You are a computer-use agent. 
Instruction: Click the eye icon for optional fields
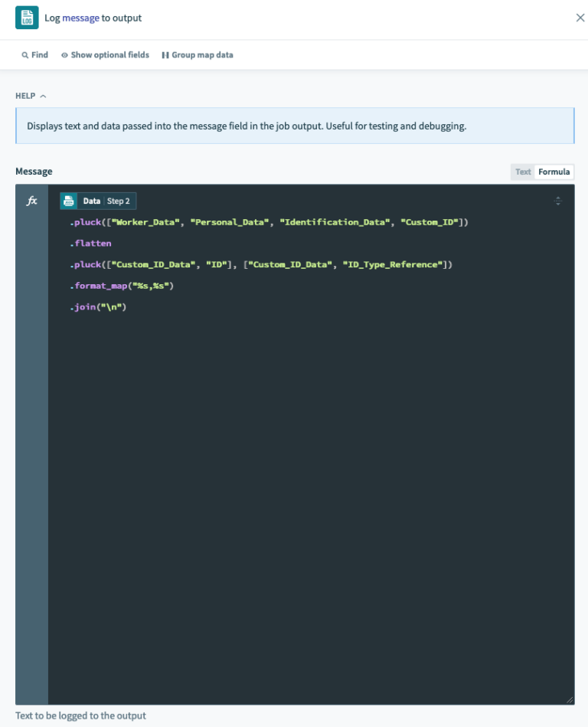coord(64,55)
